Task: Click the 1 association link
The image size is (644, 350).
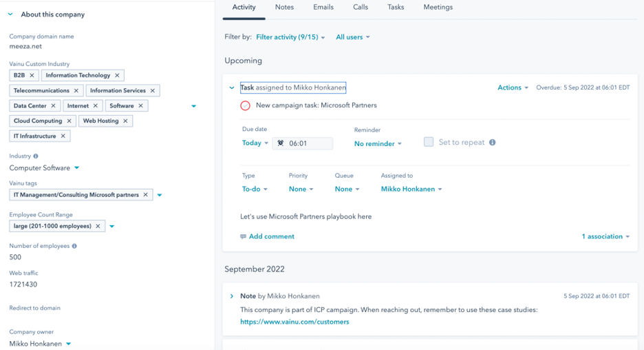Action: [605, 236]
